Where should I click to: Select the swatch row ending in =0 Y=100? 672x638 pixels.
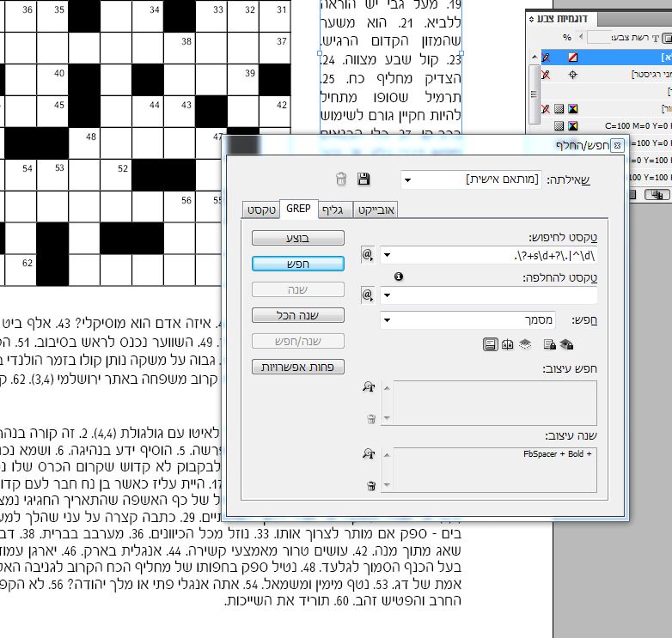click(651, 160)
